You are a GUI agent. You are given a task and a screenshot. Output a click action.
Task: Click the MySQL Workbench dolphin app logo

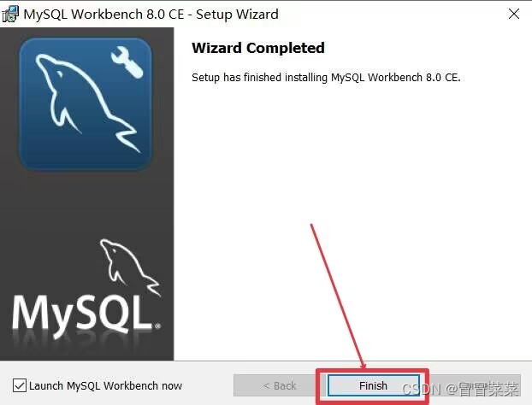click(x=86, y=103)
